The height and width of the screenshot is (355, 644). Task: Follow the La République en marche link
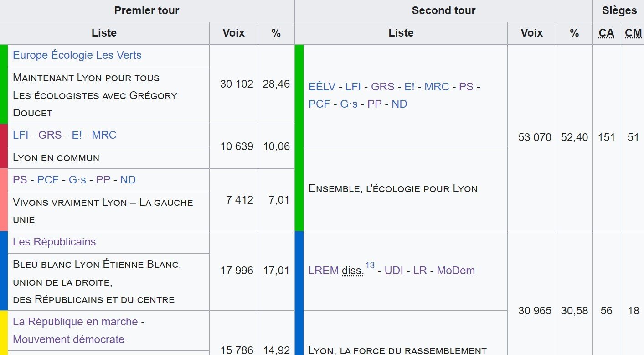click(x=75, y=322)
